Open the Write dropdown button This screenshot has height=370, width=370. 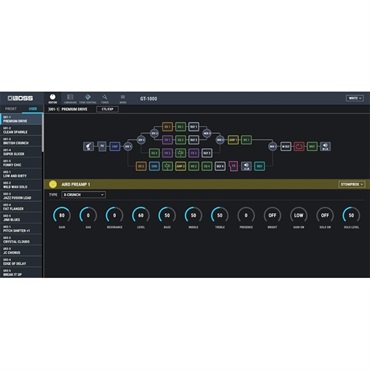(355, 98)
